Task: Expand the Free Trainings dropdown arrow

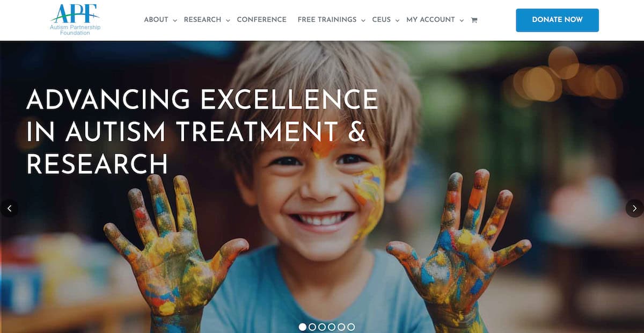Action: coord(363,20)
